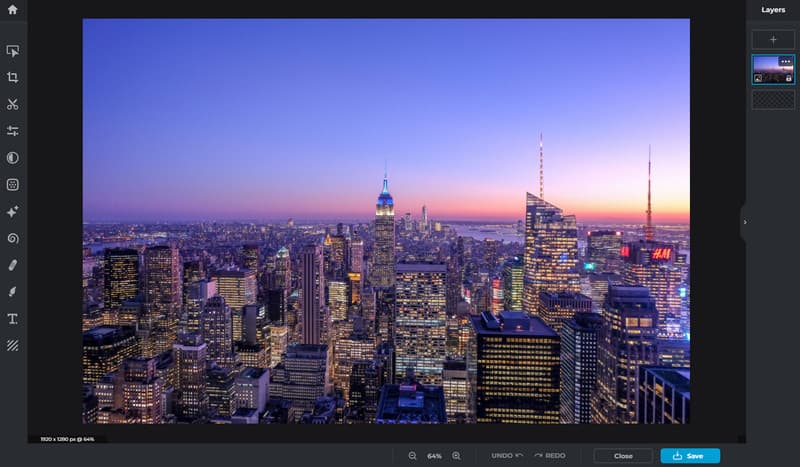This screenshot has height=467, width=800.
Task: Click the Close button
Action: pos(623,456)
